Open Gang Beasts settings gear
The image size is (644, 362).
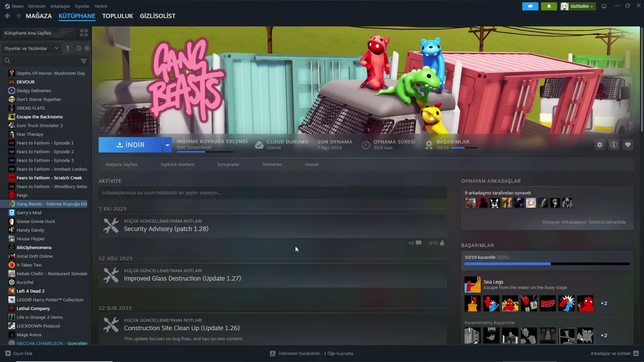(x=599, y=145)
